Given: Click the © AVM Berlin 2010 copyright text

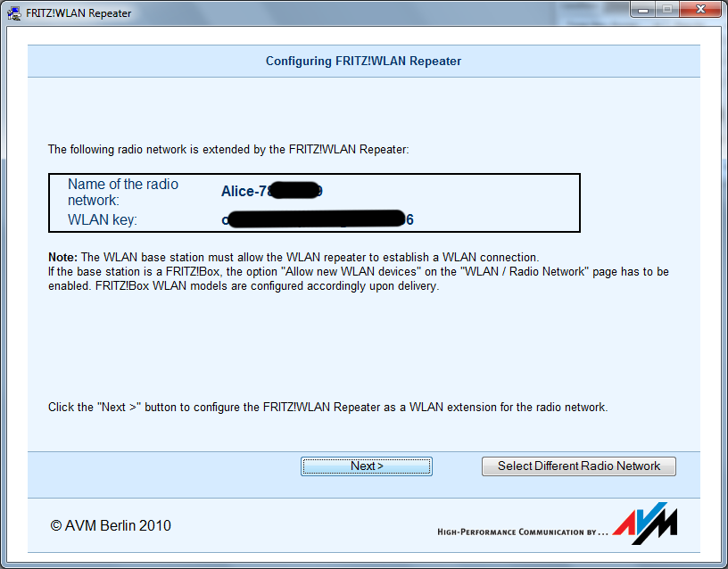Looking at the screenshot, I should point(111,526).
